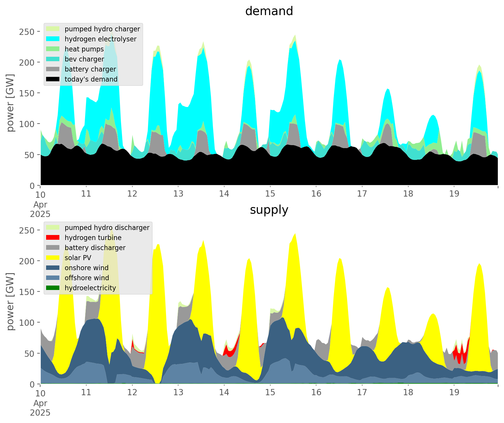504x423 pixels.
Task: Click the "13" date tick under the demand chart
Action: (178, 194)
